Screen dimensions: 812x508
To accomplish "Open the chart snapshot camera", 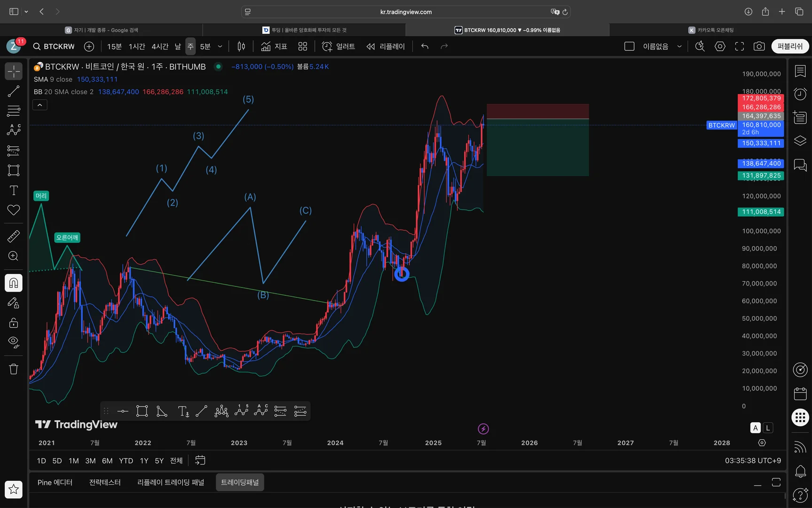I will (759, 46).
